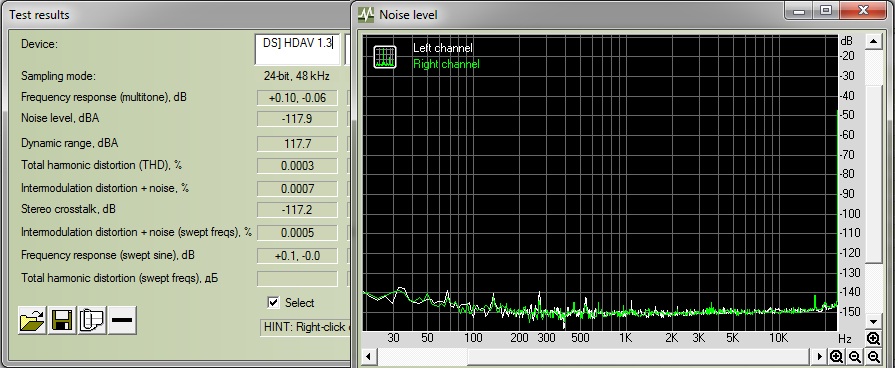Viewport: 895px width, 369px height.
Task: Click the spectrum graph icon on plot
Action: pyautogui.click(x=385, y=57)
